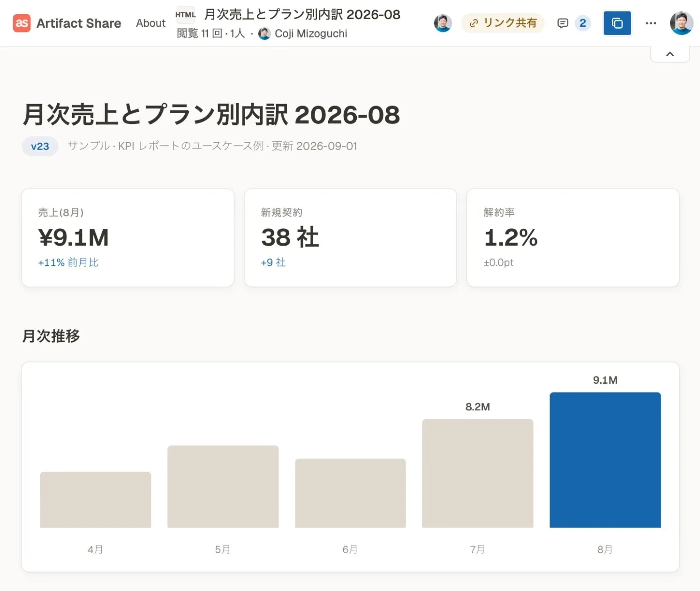
Task: Click the 6月 bar in chart
Action: coord(350,493)
